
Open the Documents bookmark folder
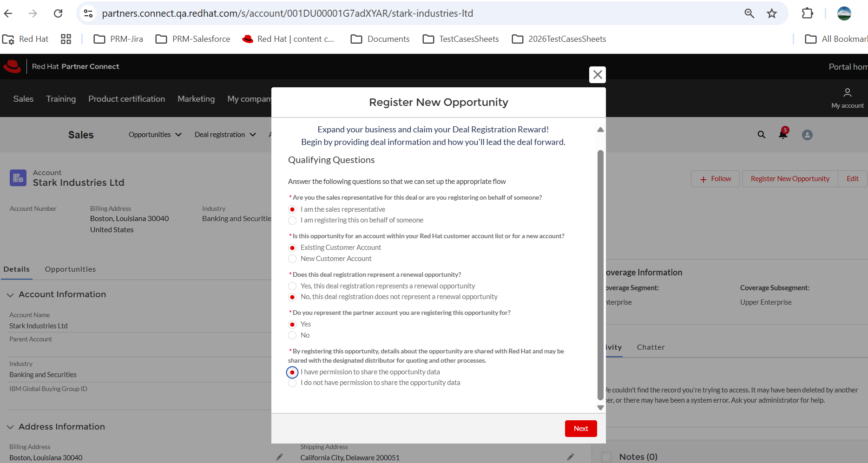coord(380,39)
